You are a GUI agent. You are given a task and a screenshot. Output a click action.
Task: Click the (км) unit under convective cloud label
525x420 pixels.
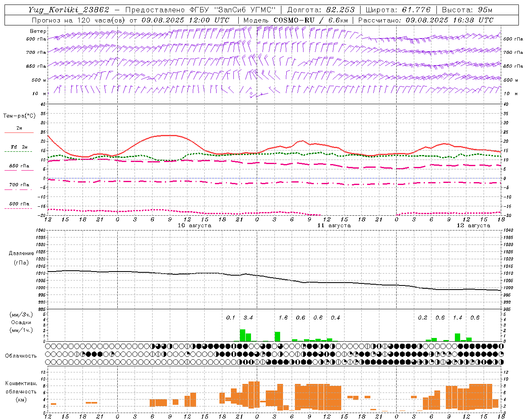click(21, 400)
